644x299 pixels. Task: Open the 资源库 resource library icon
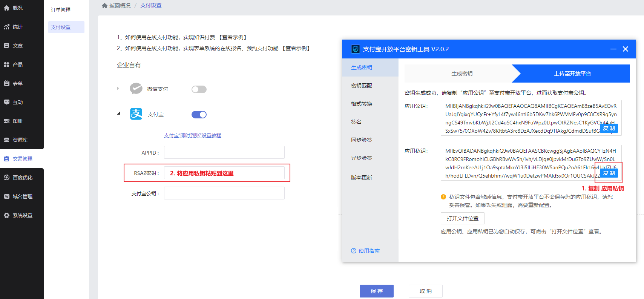point(6,140)
